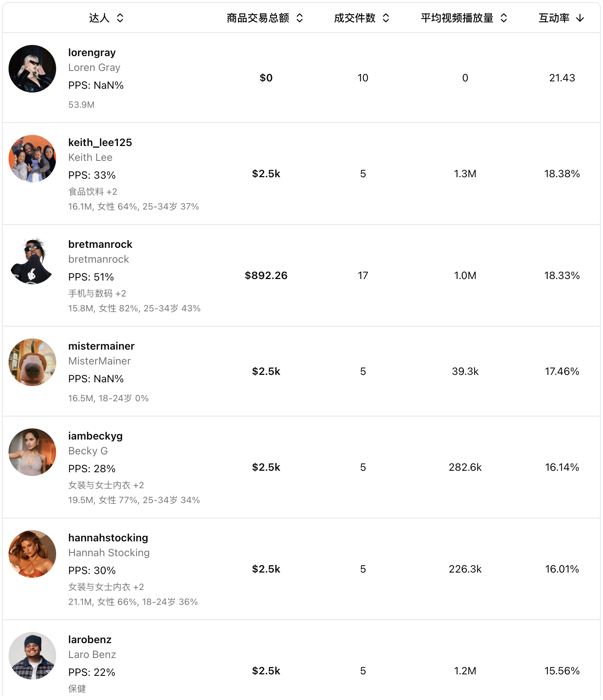Open lorengray's profile avatar
Image resolution: width=603 pixels, height=700 pixels.
[x=32, y=69]
